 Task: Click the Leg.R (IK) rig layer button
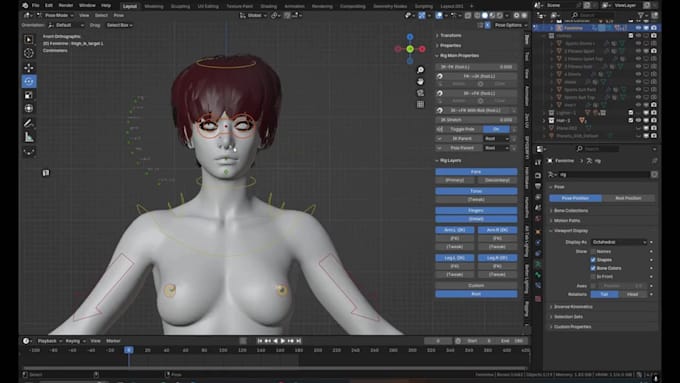[497, 258]
